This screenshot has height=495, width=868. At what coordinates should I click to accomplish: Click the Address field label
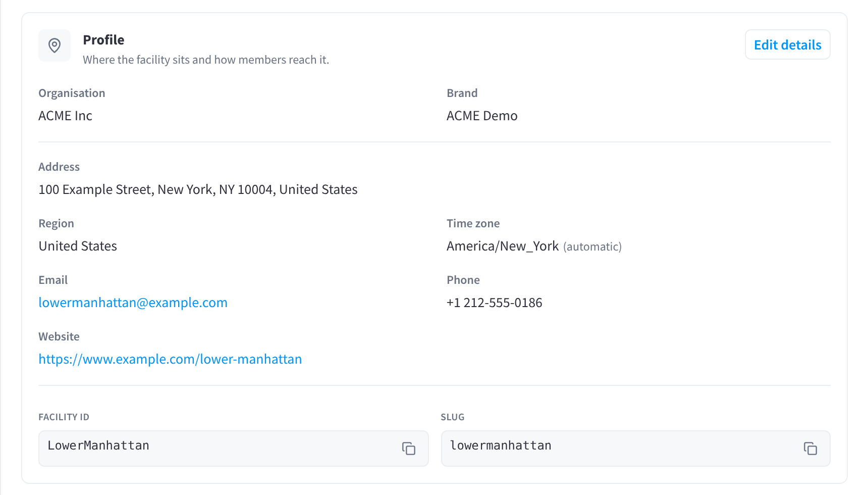point(59,167)
